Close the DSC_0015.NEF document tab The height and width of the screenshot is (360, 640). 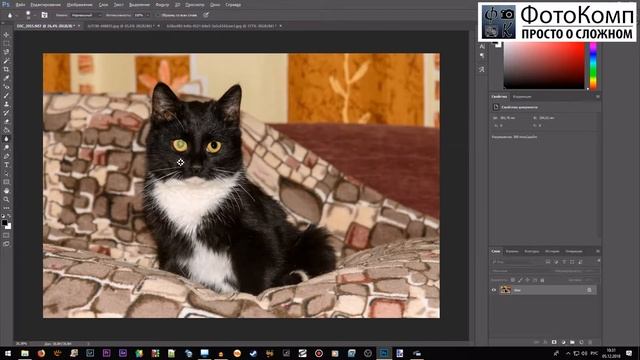pyautogui.click(x=78, y=26)
